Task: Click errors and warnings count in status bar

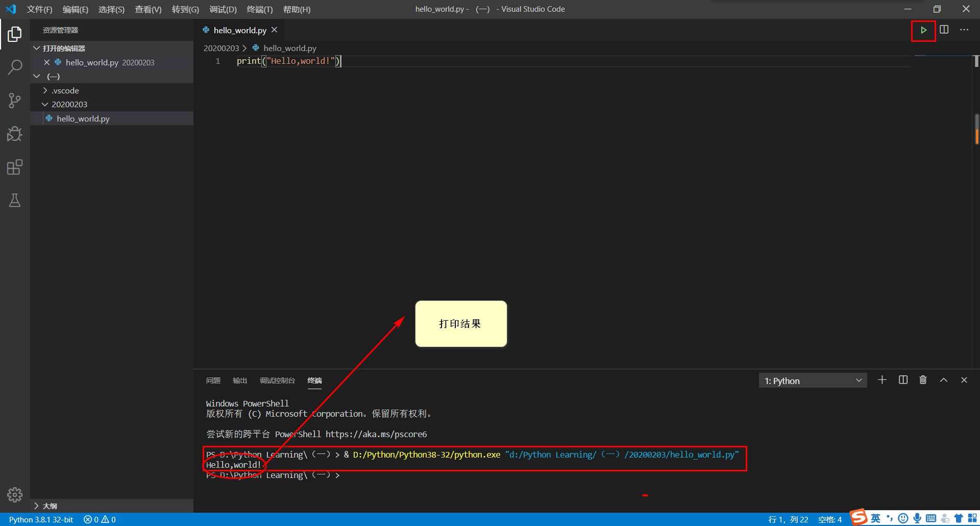Action: (x=100, y=519)
